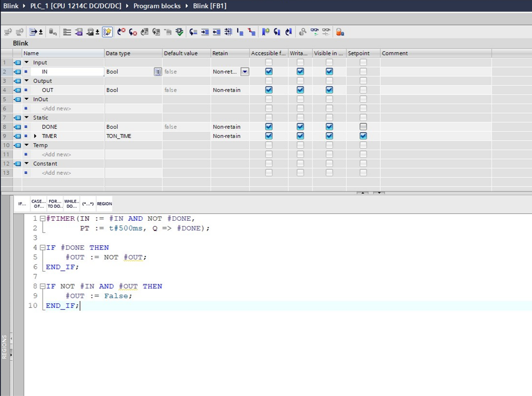Image resolution: width=532 pixels, height=396 pixels.
Task: Click the glasses monitoring icon in toolbar
Action: (x=315, y=32)
